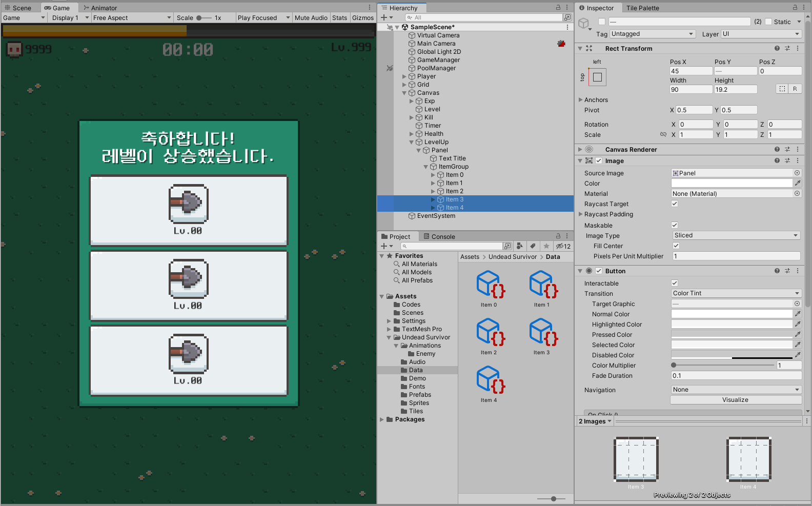This screenshot has height=506, width=812.
Task: Collapse the LevelUp node in Hierarchy
Action: pyautogui.click(x=411, y=142)
